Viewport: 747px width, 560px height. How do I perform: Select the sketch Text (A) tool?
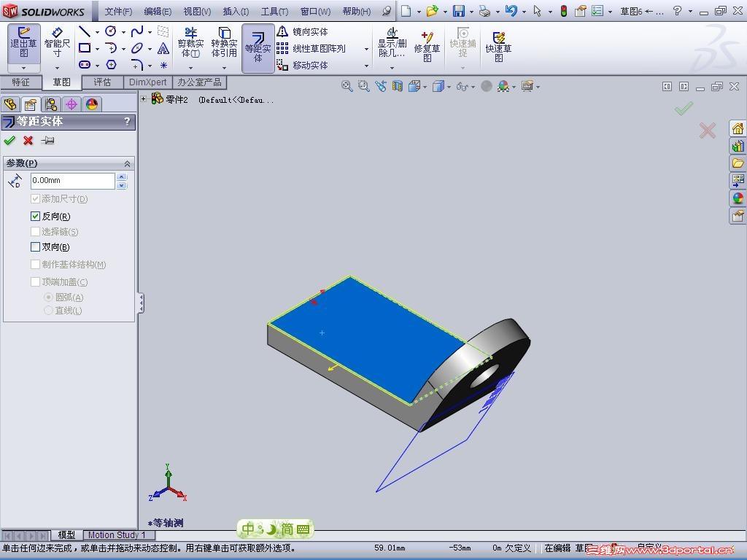(163, 48)
